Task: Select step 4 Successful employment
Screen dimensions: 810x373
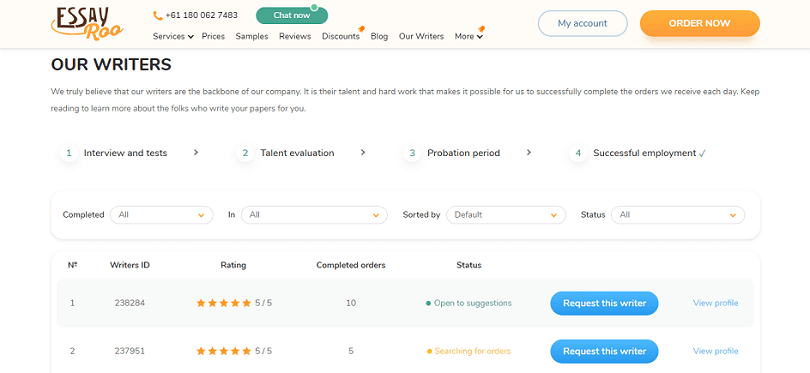Action: (637, 153)
